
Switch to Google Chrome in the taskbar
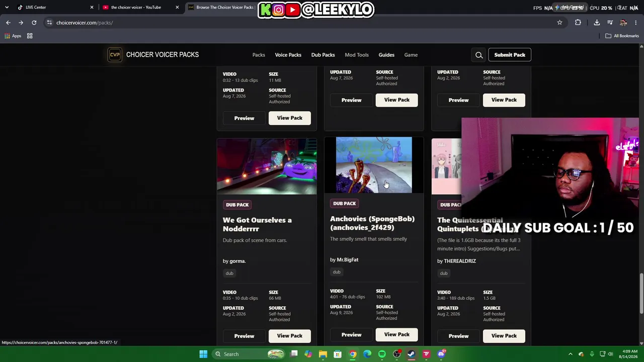point(353,354)
